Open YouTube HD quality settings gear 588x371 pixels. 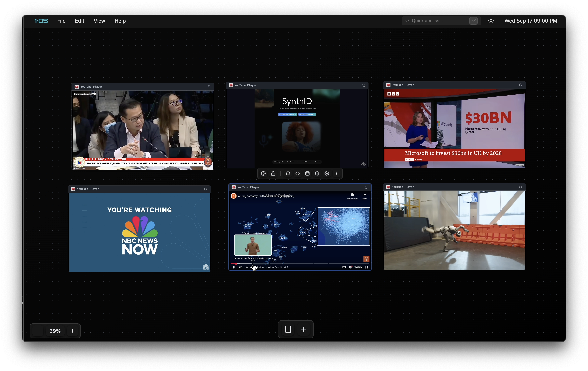pos(350,267)
